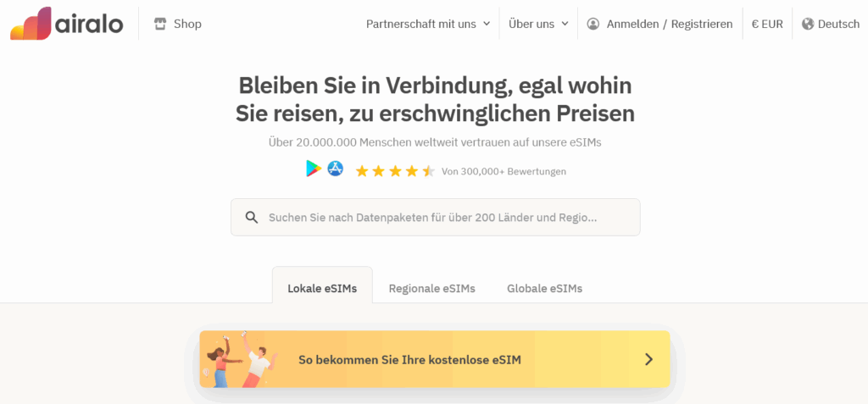The width and height of the screenshot is (868, 404).
Task: Focus the data package search field
Action: tap(435, 218)
